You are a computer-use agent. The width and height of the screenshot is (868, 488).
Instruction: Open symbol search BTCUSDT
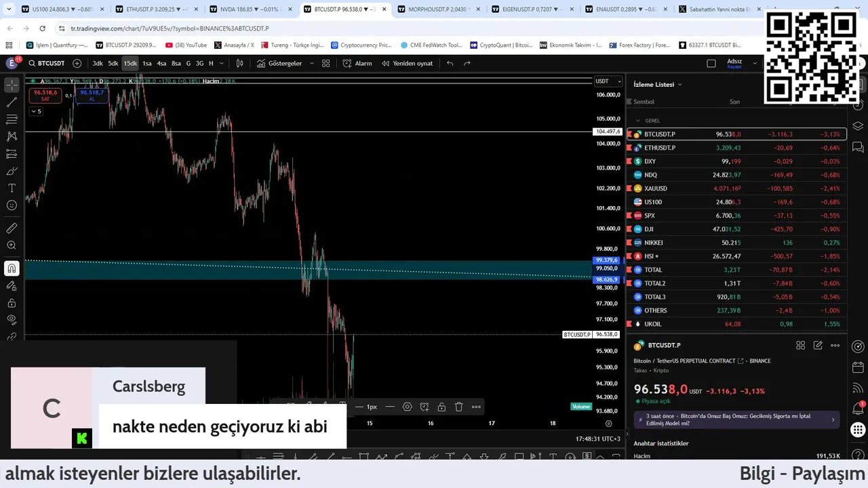(x=45, y=63)
